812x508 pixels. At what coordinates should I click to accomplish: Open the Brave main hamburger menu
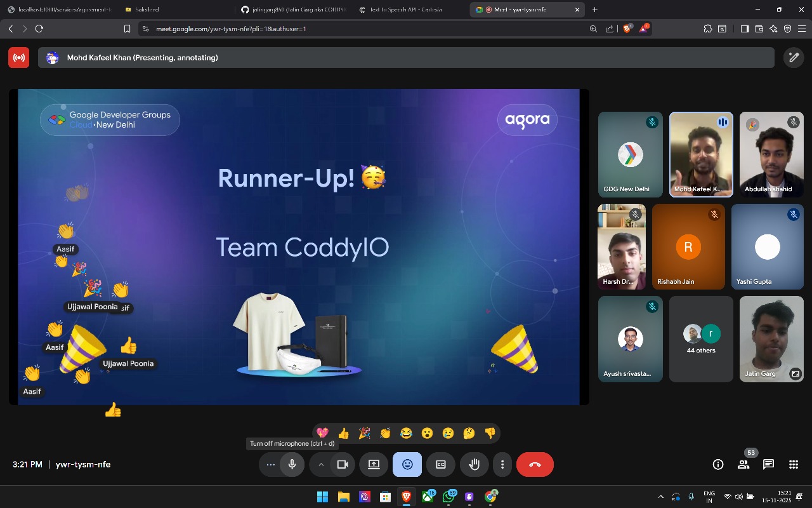pyautogui.click(x=802, y=29)
